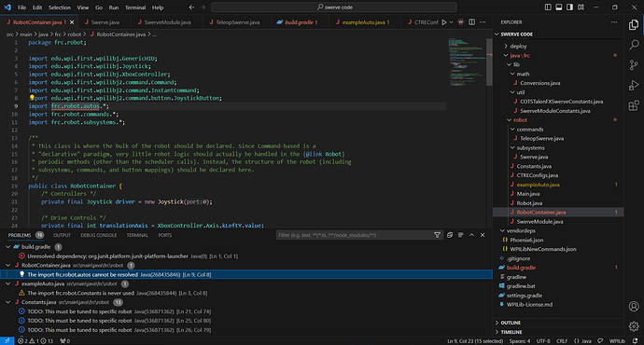This screenshot has width=644, height=345.
Task: Expand the deploy folder in Explorer
Action: point(518,47)
